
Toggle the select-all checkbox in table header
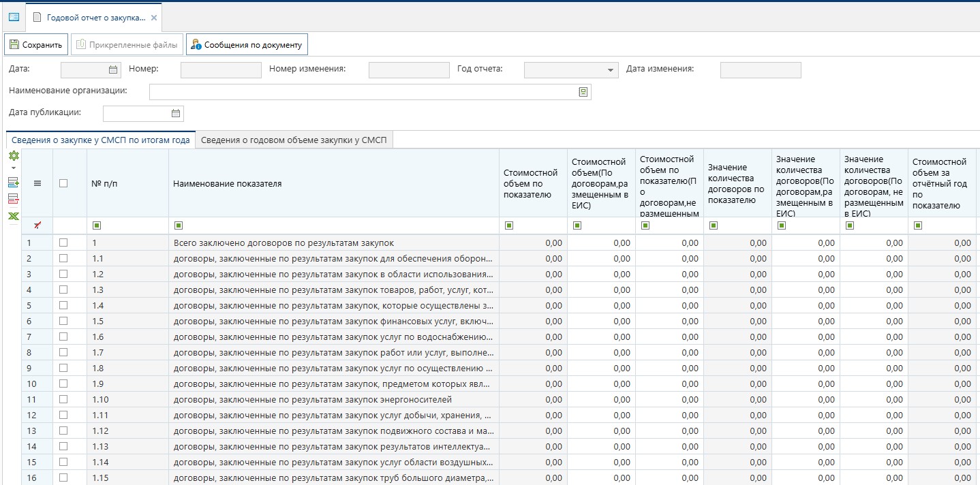tap(63, 183)
